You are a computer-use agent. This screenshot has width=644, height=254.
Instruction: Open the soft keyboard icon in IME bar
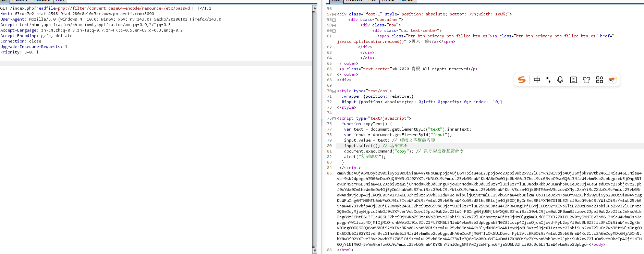click(573, 80)
